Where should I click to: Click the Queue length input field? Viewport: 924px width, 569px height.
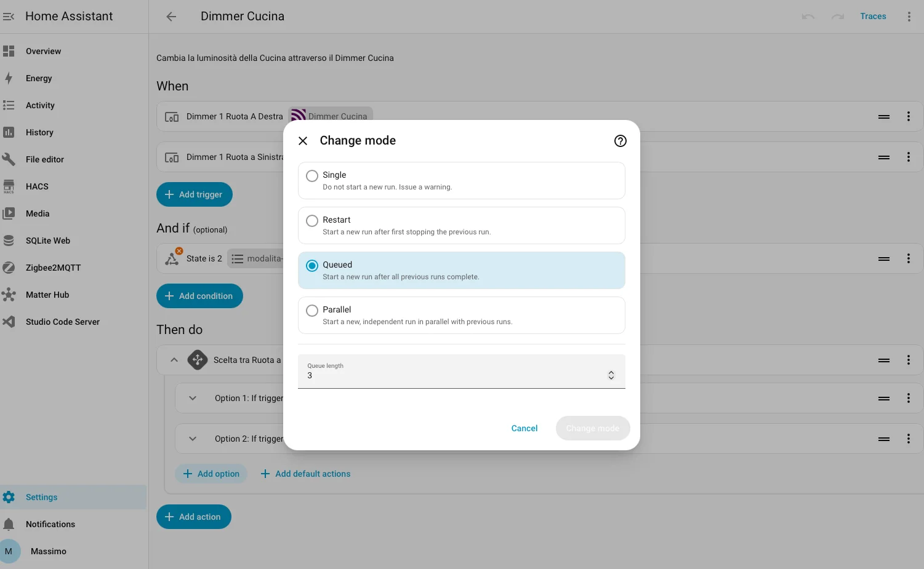pos(462,372)
